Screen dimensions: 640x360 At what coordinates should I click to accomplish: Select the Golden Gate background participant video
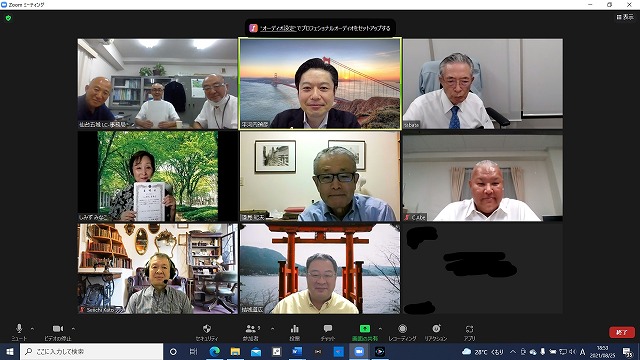(320, 84)
